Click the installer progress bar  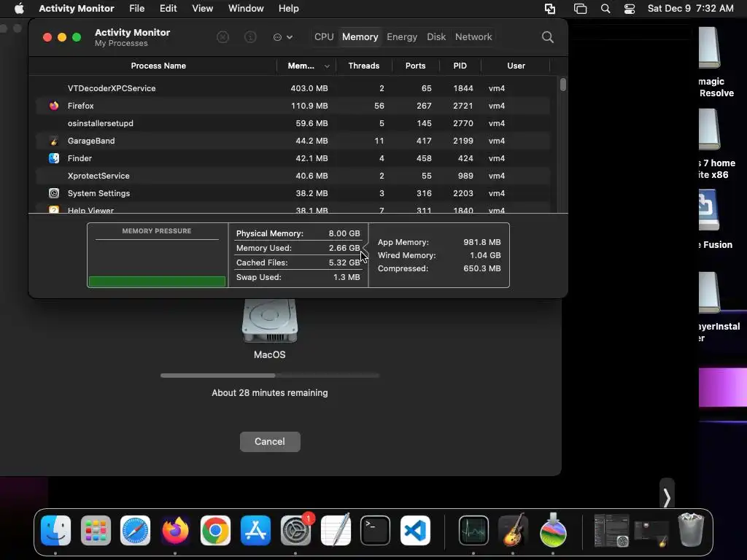270,376
